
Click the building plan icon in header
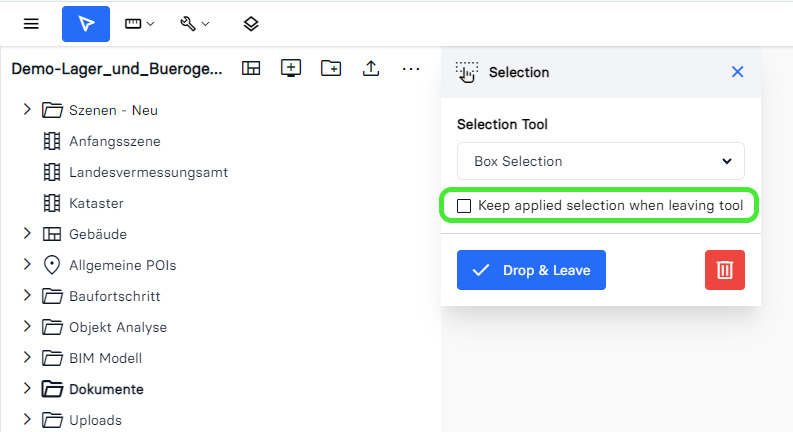250,68
